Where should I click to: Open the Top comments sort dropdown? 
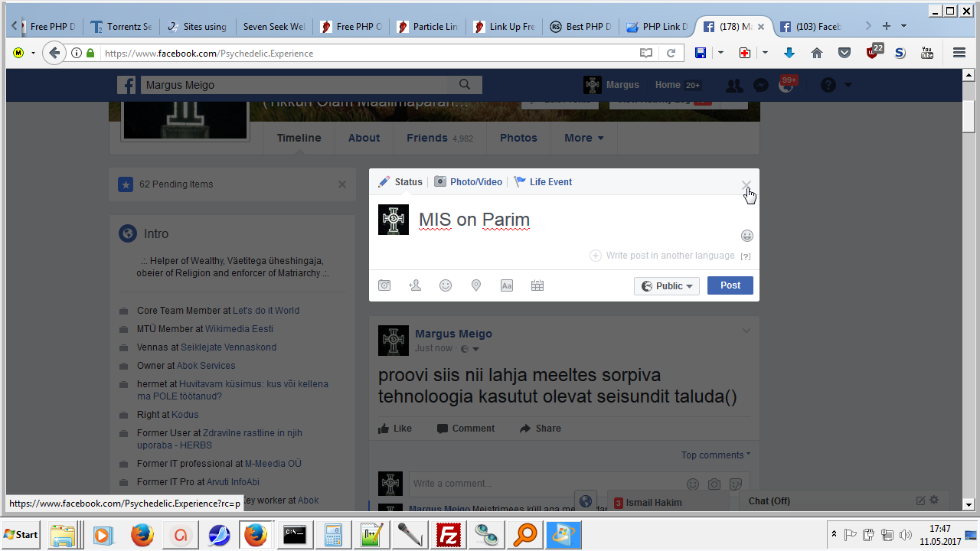716,455
